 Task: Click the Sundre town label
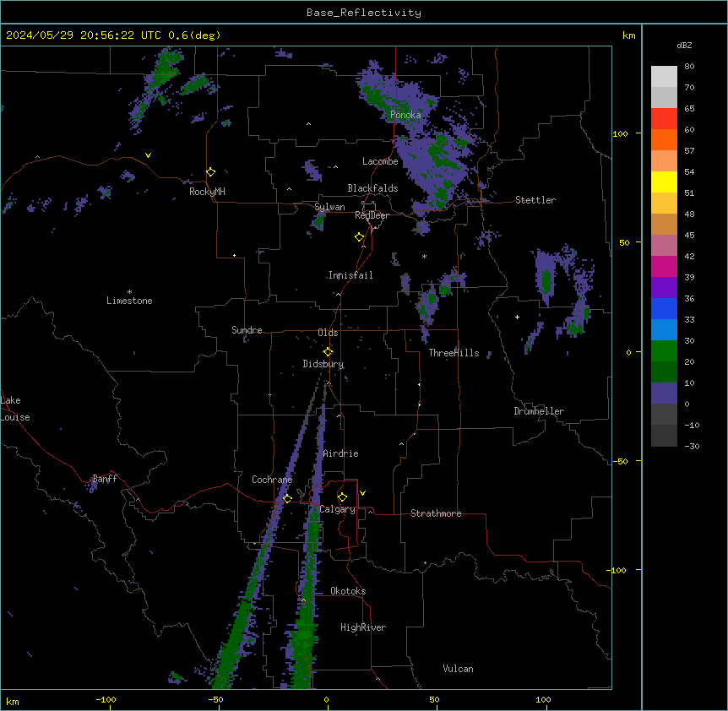pyautogui.click(x=247, y=330)
